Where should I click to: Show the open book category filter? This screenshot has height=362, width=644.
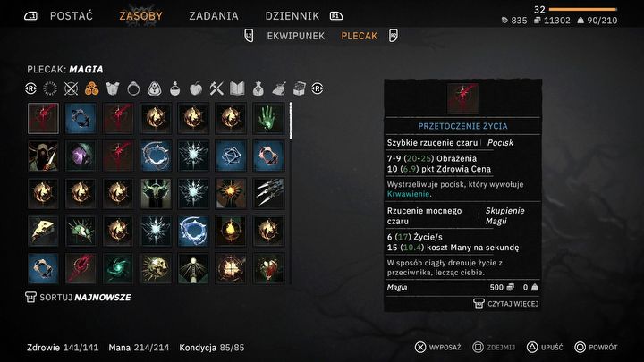(237, 88)
